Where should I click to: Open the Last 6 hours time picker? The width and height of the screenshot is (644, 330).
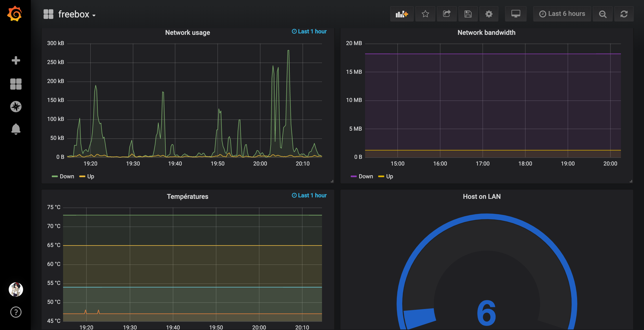click(x=562, y=14)
